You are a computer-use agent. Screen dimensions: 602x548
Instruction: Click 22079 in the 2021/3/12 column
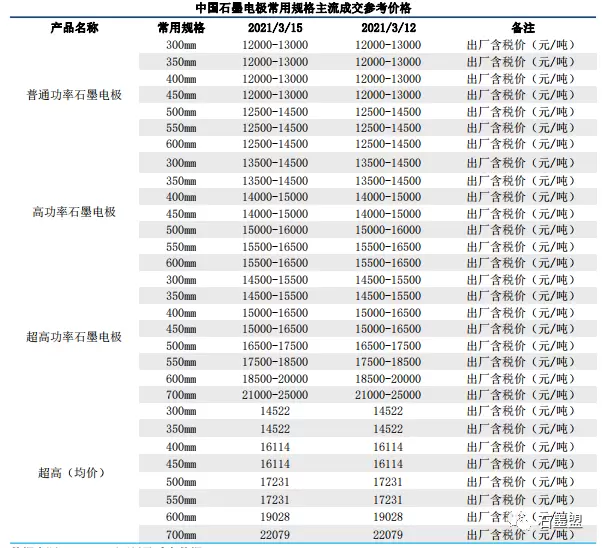(x=388, y=534)
